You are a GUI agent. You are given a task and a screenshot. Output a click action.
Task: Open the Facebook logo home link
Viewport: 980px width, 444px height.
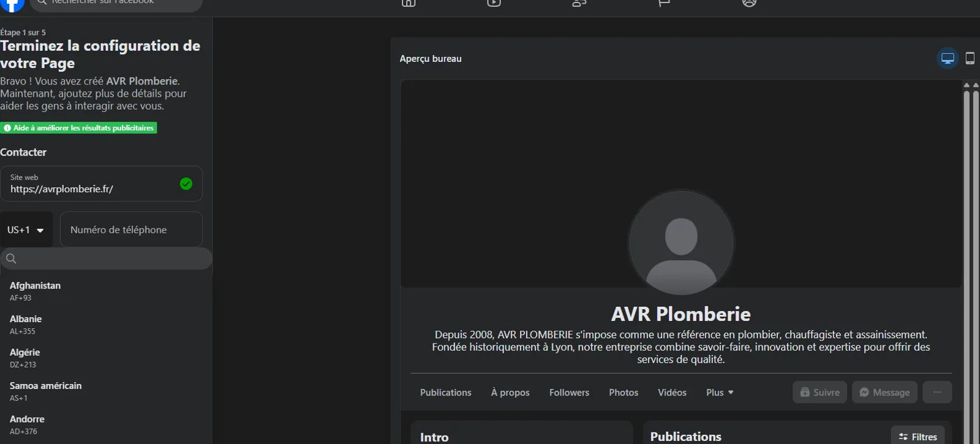tap(12, 4)
